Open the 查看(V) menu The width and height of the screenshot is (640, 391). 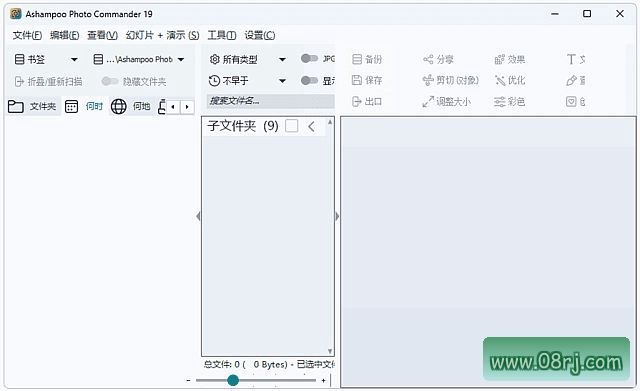point(102,36)
